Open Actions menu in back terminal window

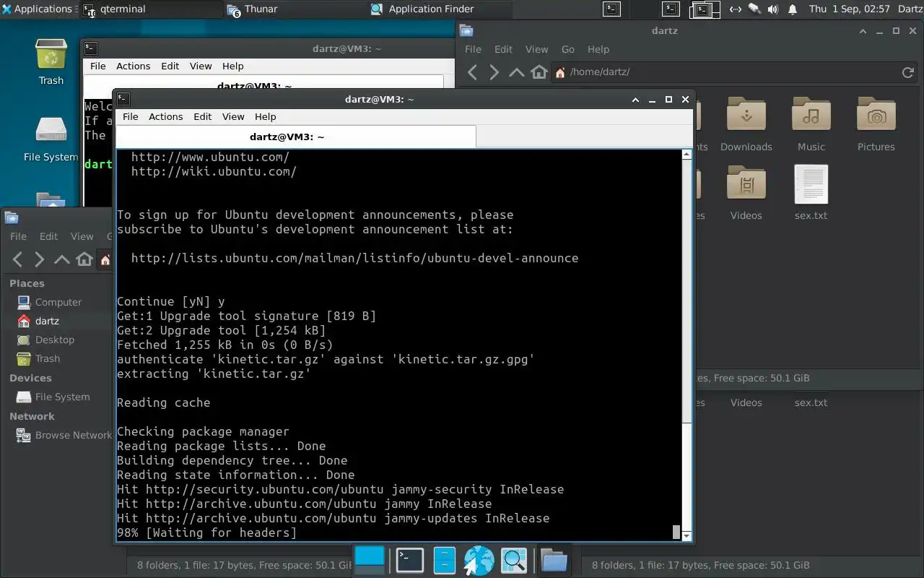[x=133, y=66]
